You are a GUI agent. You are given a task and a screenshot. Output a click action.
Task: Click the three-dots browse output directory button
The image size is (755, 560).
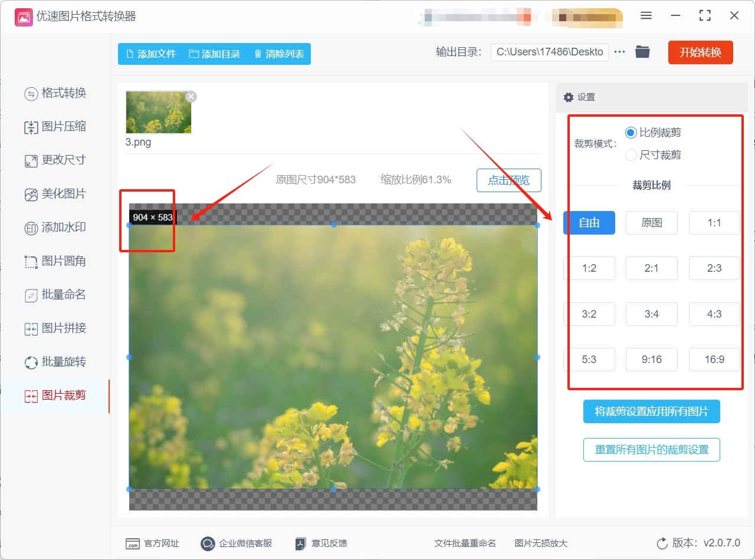619,52
